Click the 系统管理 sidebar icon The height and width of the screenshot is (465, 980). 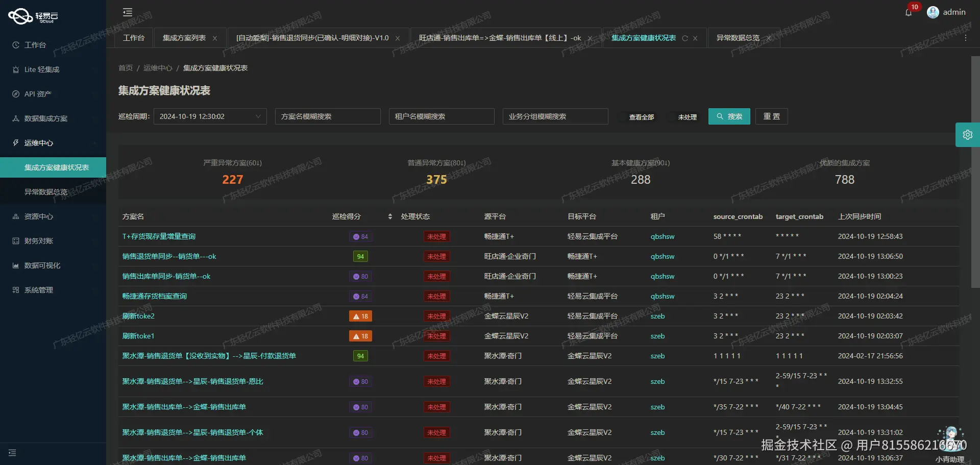click(38, 289)
